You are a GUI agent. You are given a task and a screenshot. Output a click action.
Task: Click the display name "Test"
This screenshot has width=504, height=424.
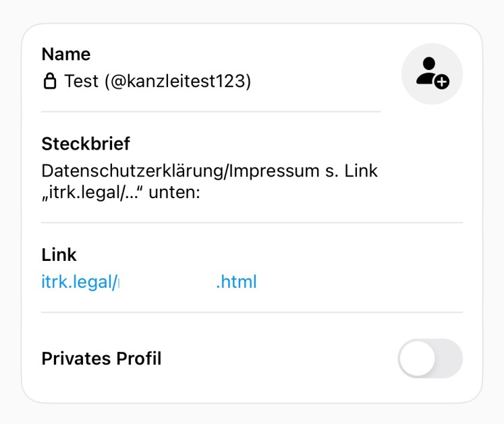[x=81, y=82]
